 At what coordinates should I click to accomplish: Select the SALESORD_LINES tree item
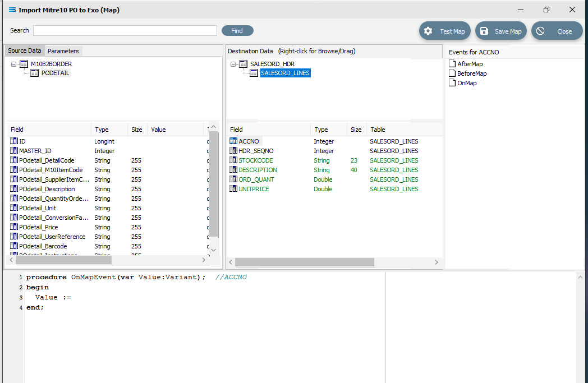click(x=285, y=73)
